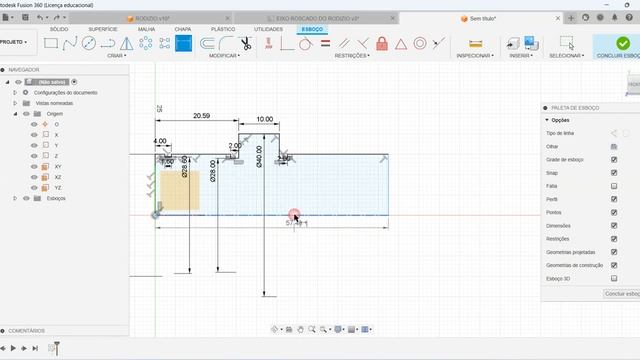Hide the XY plane visibility eye
640x360 pixels.
point(34,167)
